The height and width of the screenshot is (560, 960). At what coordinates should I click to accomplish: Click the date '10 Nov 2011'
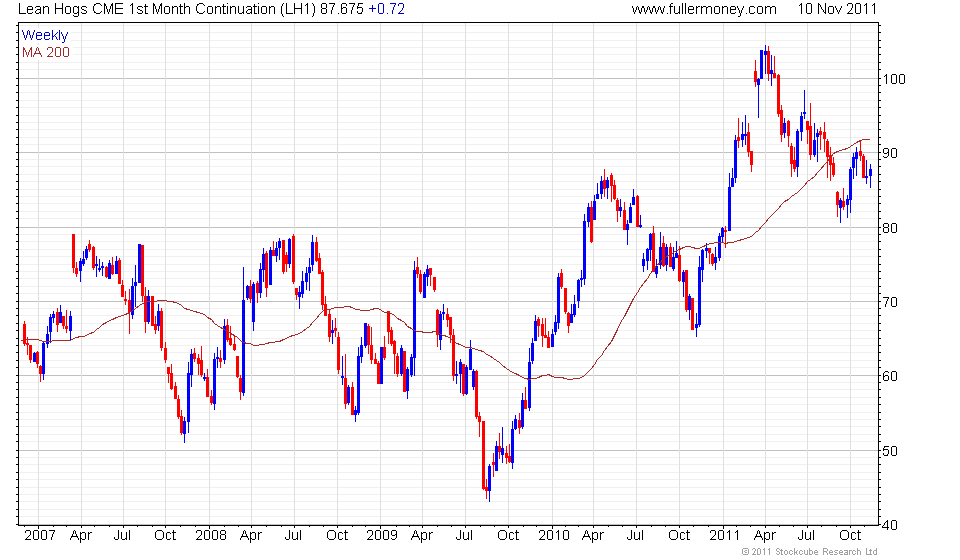(x=837, y=9)
